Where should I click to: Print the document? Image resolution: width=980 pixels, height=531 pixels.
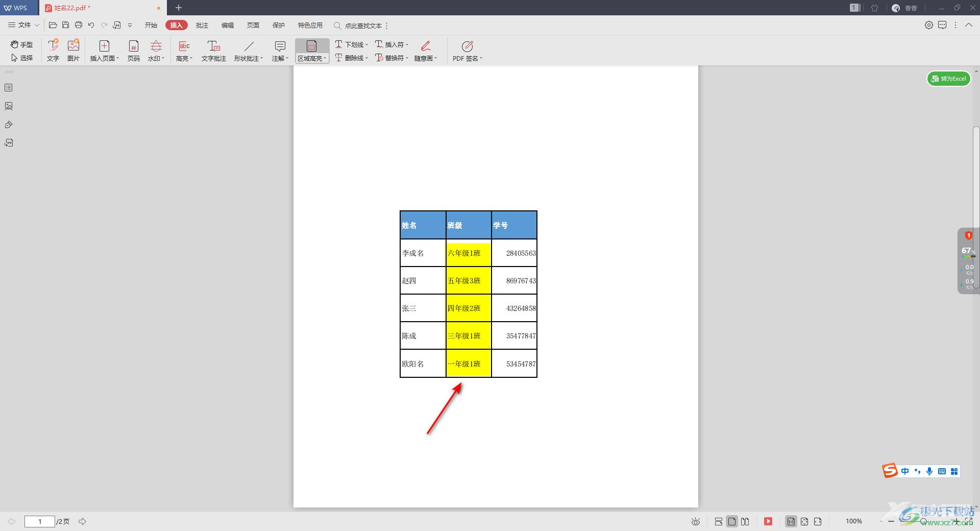[79, 25]
